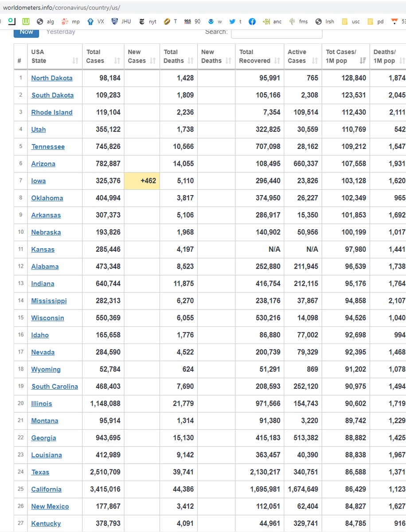Open the JHU bookmark icon
Image resolution: width=406 pixels, height=532 pixels.
point(114,21)
